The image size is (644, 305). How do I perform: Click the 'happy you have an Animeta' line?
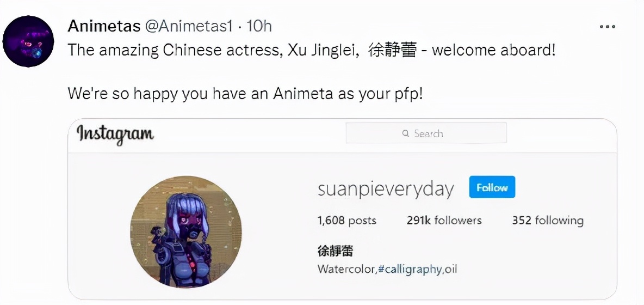click(x=245, y=94)
